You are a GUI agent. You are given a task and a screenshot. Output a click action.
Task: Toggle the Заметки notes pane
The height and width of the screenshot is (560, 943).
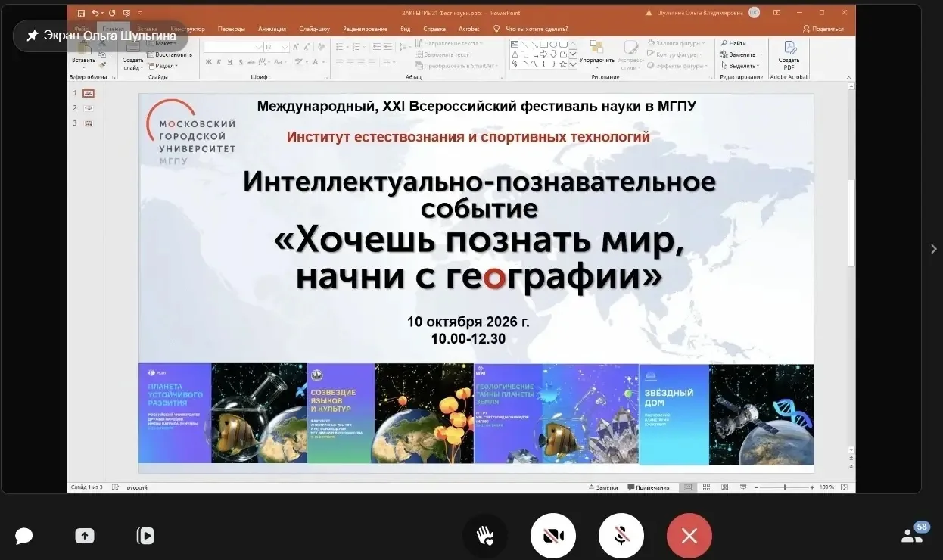[603, 487]
